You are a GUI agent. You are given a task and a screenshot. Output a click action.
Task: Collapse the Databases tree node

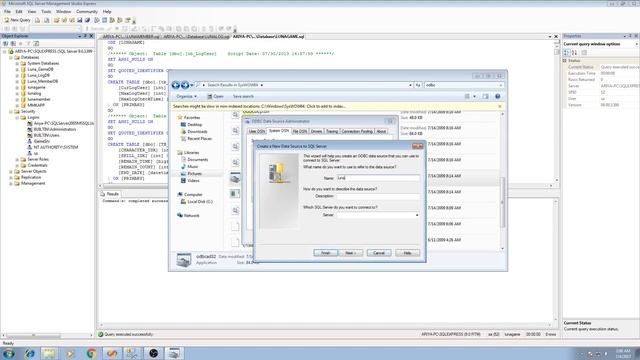pos(11,58)
